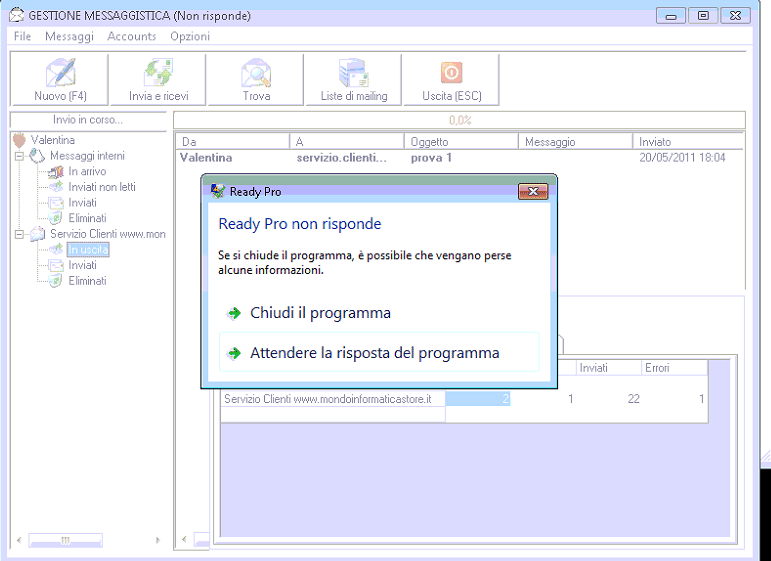Select message row with subject prova 1

pyautogui.click(x=459, y=158)
